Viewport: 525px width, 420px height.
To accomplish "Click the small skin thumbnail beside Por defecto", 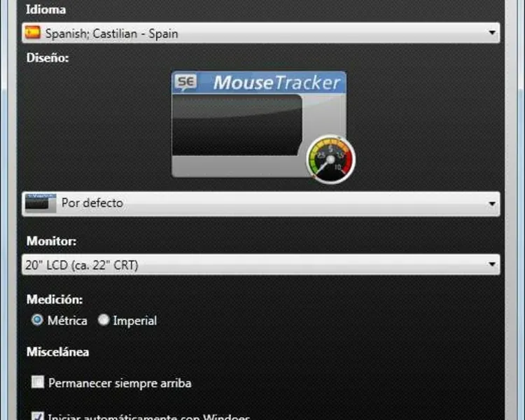I will [x=40, y=202].
